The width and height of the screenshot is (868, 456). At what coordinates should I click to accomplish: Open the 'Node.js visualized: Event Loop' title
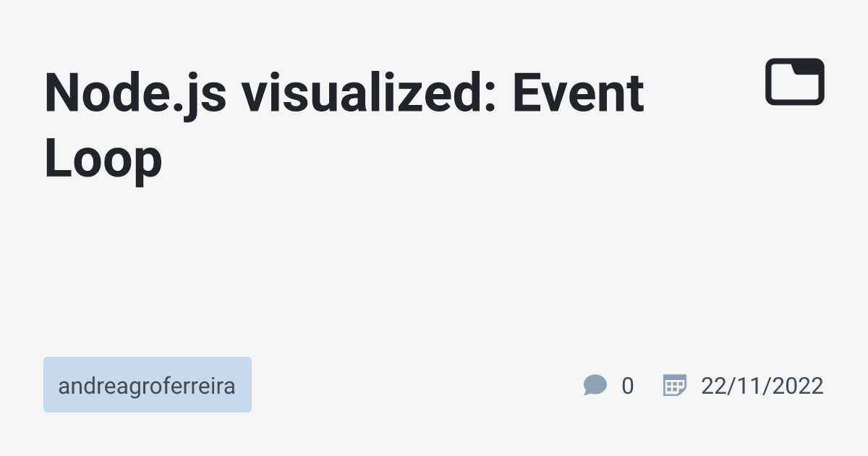[x=344, y=127]
